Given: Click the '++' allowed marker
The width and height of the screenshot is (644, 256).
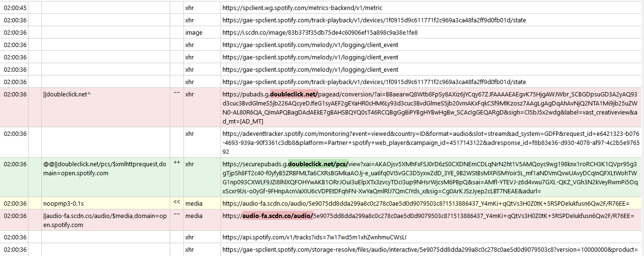Looking at the screenshot, I should 177,163.
